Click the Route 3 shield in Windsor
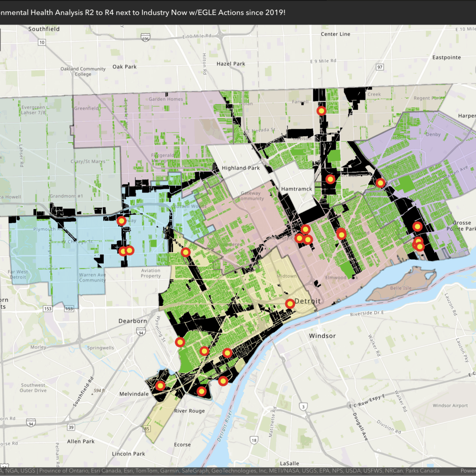This screenshot has height=476, width=476. [x=303, y=407]
